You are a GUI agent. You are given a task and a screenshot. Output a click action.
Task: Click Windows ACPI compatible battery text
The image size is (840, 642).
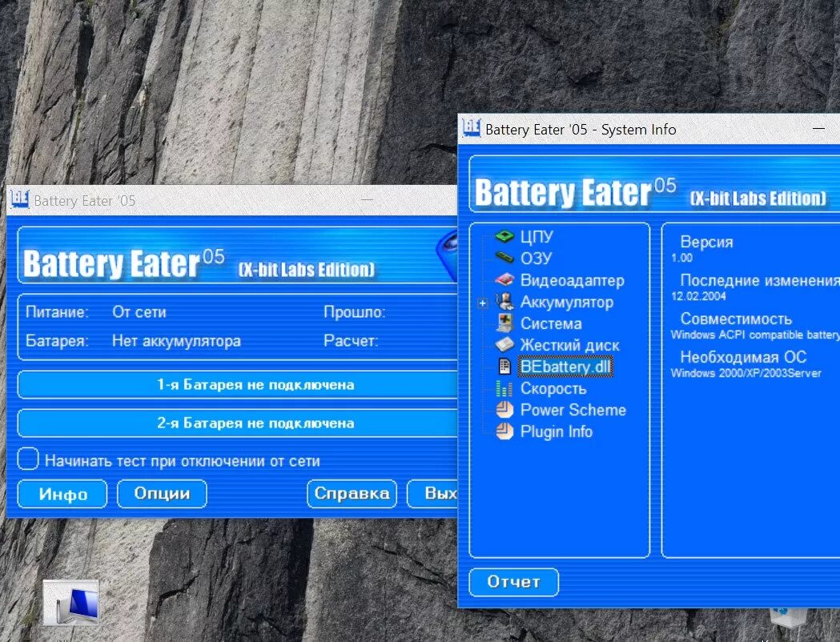pyautogui.click(x=755, y=335)
